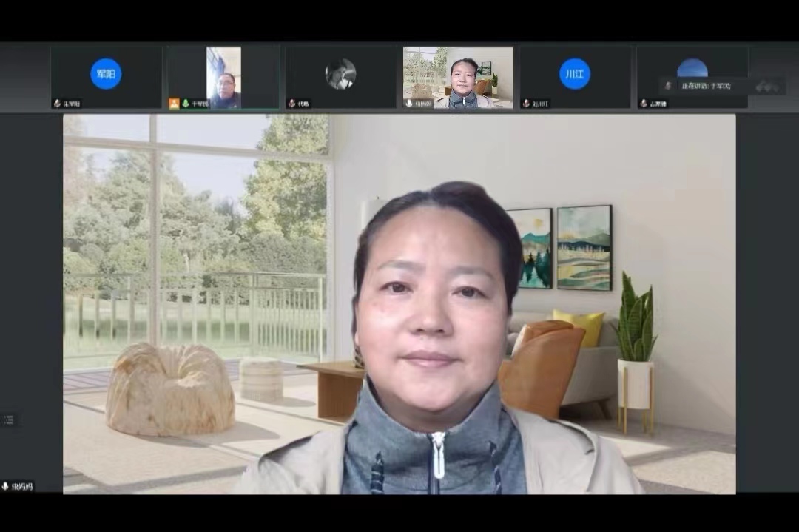This screenshot has width=799, height=532.
Task: Click the 川江 blue avatar circle
Action: pos(575,73)
